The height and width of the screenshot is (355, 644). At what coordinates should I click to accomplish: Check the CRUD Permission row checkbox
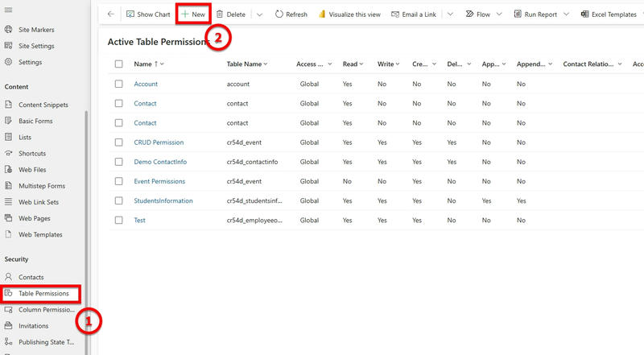tap(118, 142)
